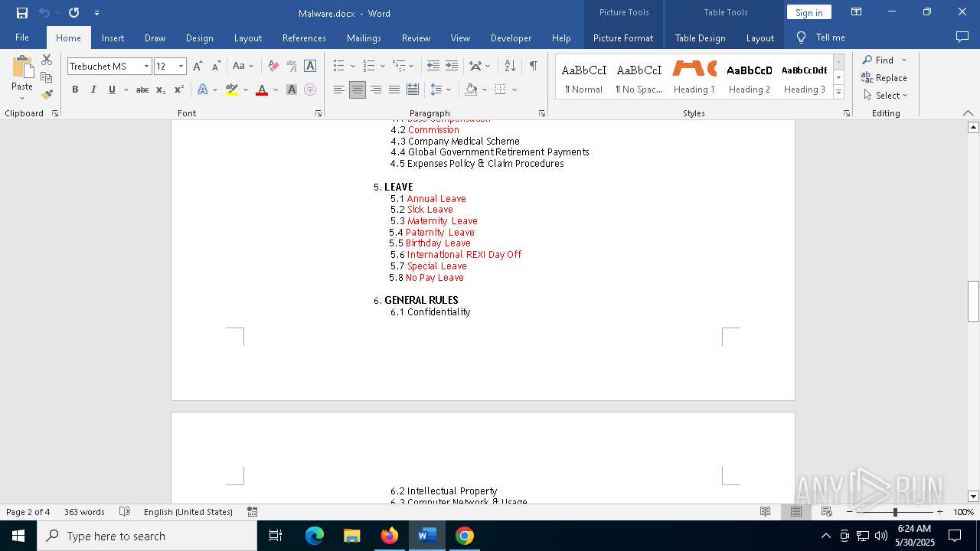Switch to Read Mode view

click(765, 512)
